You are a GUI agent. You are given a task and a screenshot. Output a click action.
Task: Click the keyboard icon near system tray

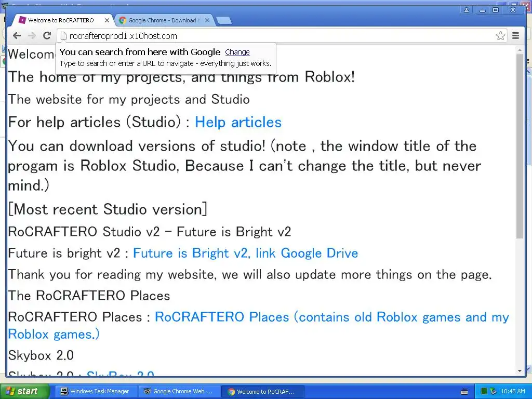tap(464, 392)
